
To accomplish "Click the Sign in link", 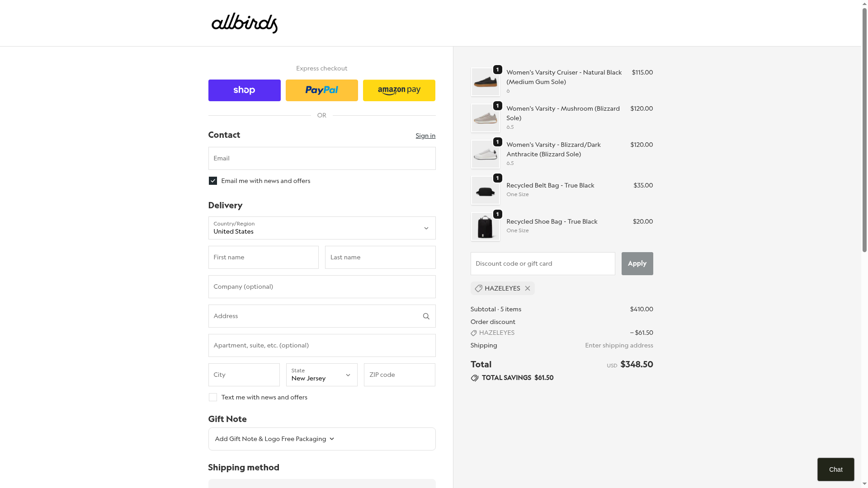I will 425,136.
